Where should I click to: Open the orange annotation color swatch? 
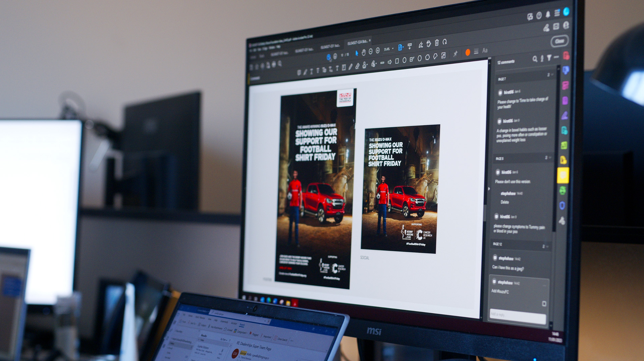(x=468, y=52)
